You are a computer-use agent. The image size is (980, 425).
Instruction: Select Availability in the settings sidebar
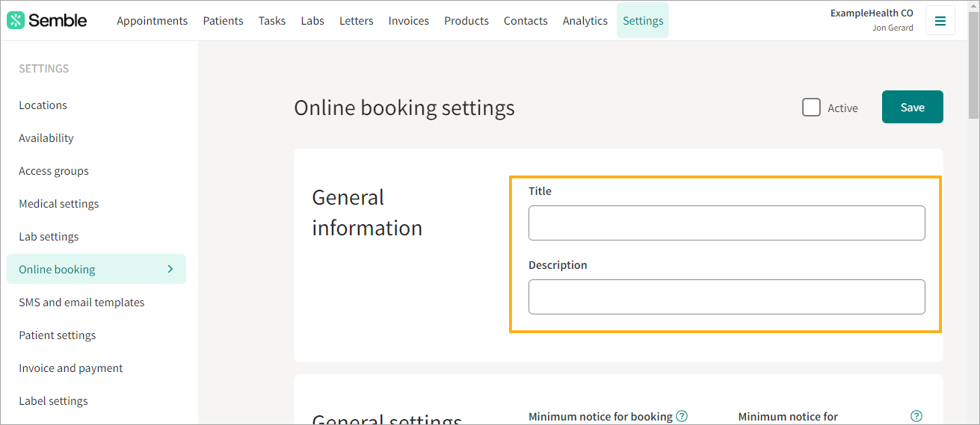click(x=46, y=138)
